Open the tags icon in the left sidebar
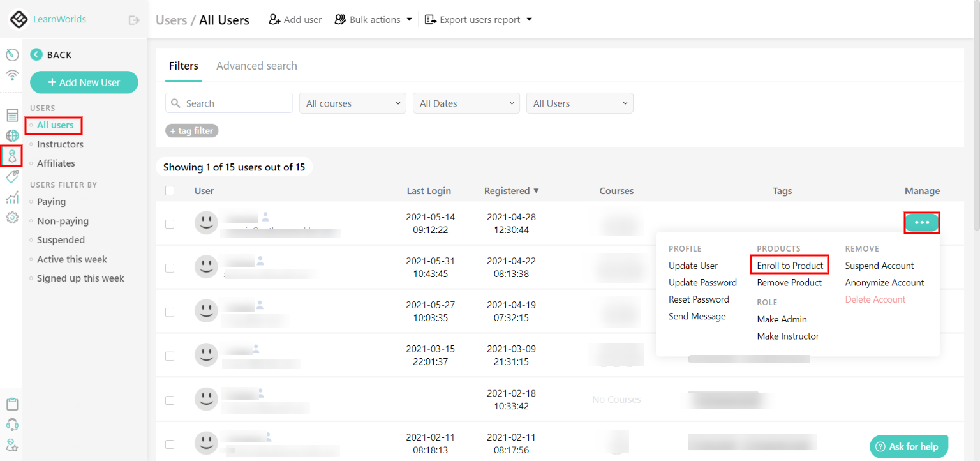 point(11,177)
